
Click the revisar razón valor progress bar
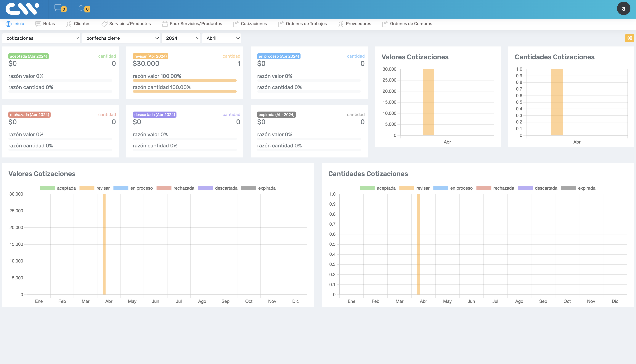[x=184, y=80]
